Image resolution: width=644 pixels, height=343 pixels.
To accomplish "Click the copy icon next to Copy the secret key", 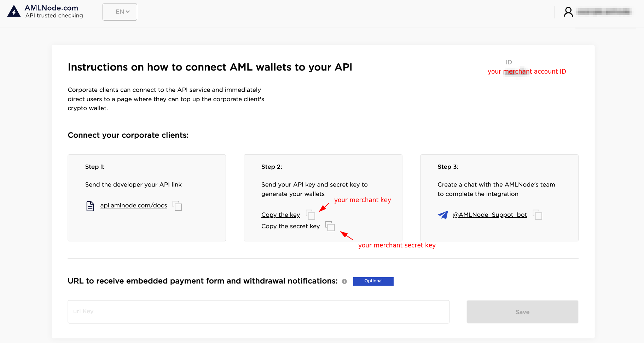I will [330, 226].
